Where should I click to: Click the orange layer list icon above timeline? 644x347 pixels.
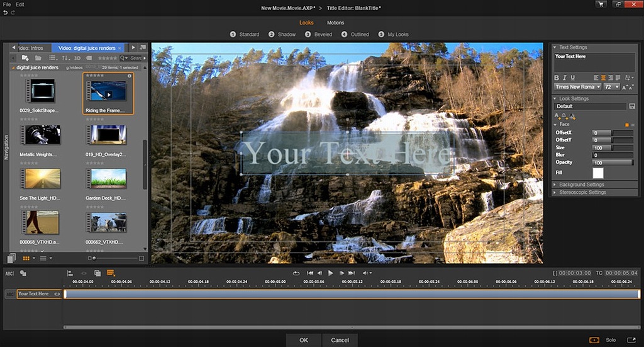tap(111, 273)
